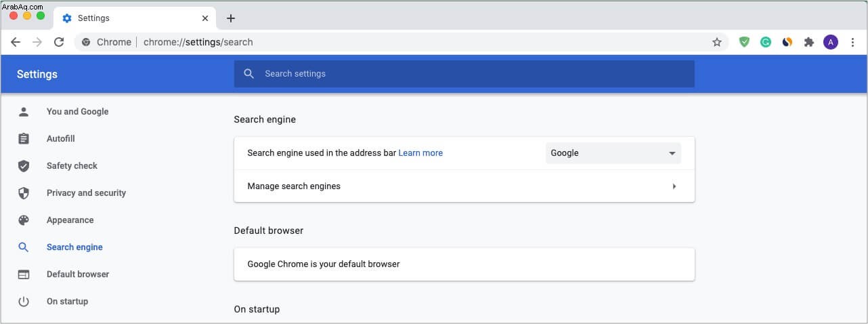
Task: Open Chrome's three-dot menu
Action: click(852, 42)
